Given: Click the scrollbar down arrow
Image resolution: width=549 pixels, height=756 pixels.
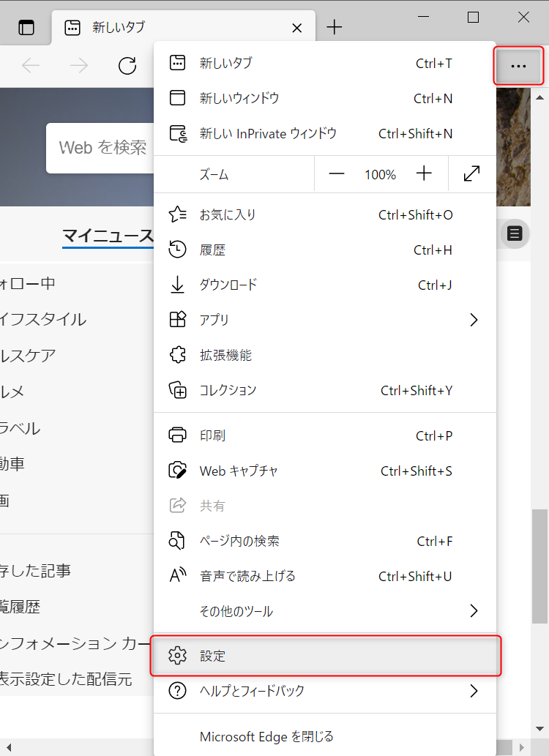Looking at the screenshot, I should coord(539,729).
